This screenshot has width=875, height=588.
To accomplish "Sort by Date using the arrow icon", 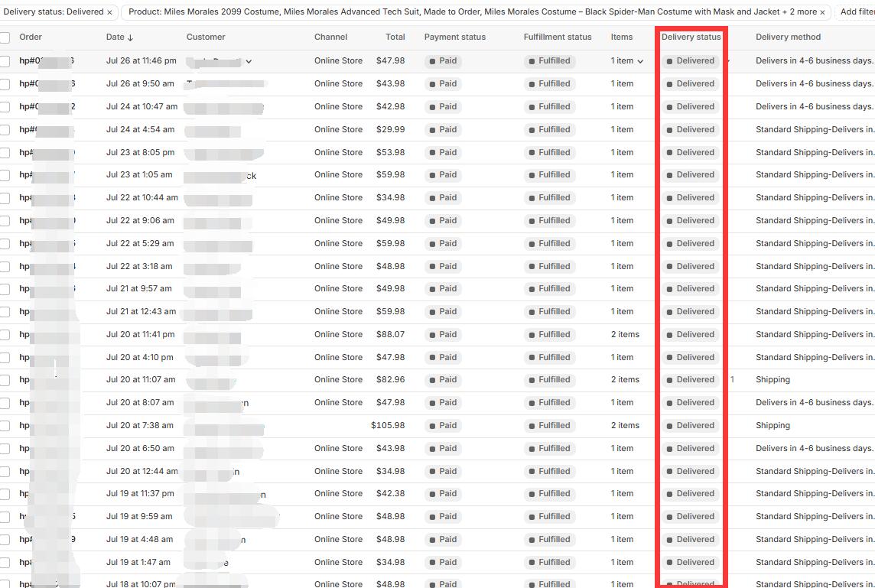I will [130, 37].
